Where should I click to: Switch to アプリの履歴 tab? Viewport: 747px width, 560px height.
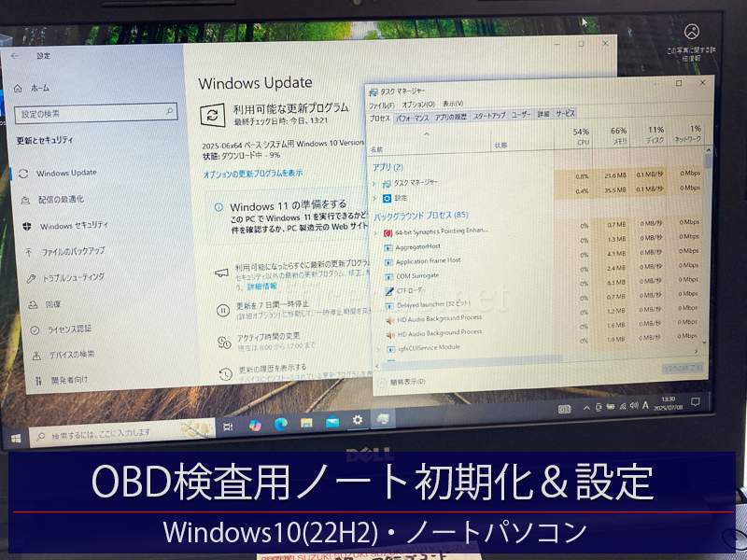(x=450, y=117)
